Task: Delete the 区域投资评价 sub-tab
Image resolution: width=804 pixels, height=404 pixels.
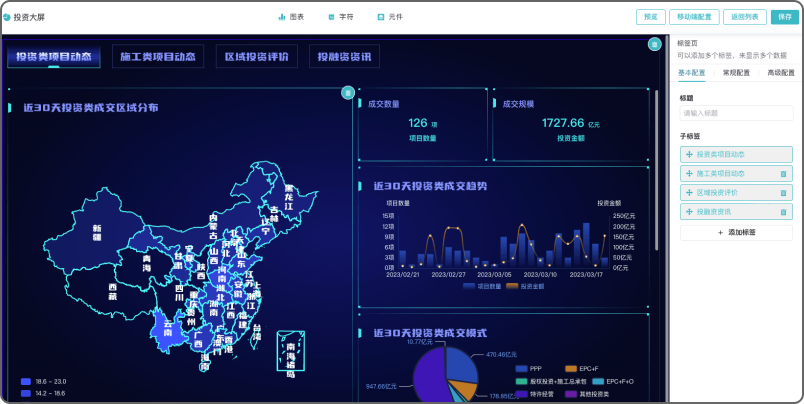Action: tap(783, 193)
